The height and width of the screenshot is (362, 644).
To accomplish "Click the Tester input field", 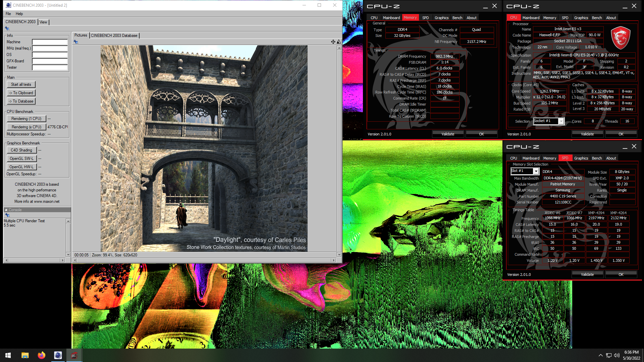I will pos(50,67).
